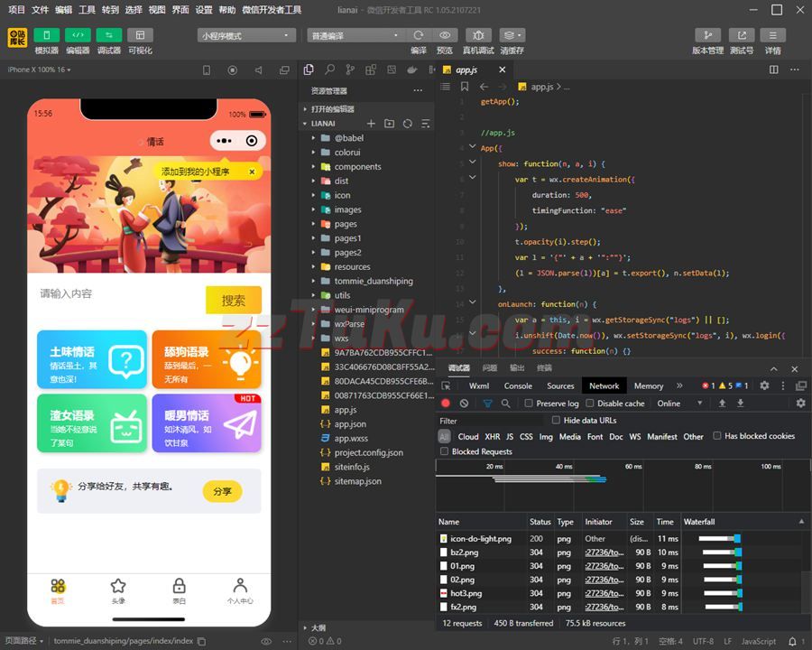Filter network requests by Img
Image resolution: width=812 pixels, height=650 pixels.
point(546,436)
